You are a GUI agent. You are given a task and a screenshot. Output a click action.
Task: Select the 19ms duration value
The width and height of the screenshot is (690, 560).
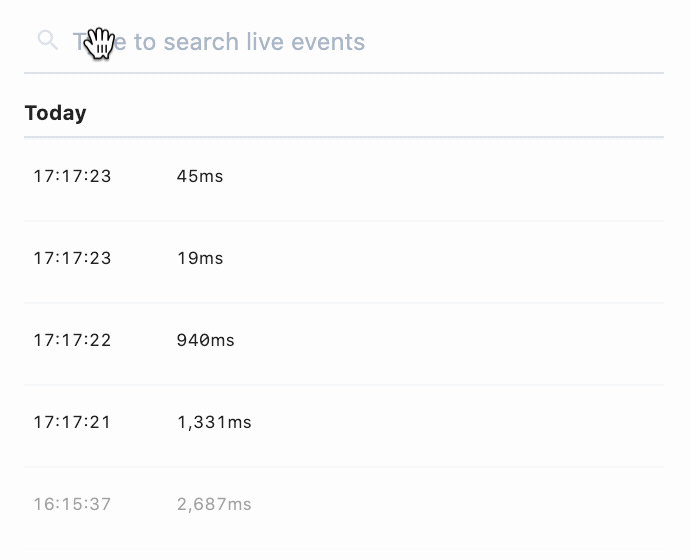coord(200,259)
